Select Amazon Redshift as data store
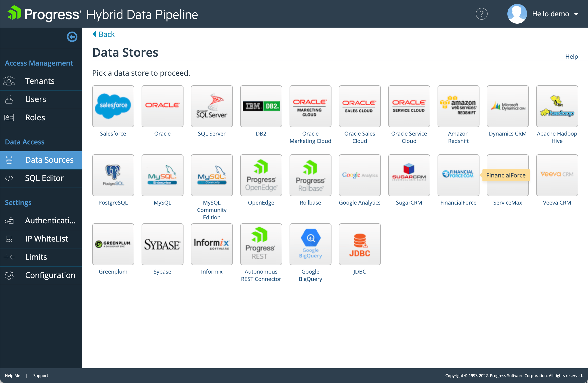The width and height of the screenshot is (588, 383). (458, 106)
